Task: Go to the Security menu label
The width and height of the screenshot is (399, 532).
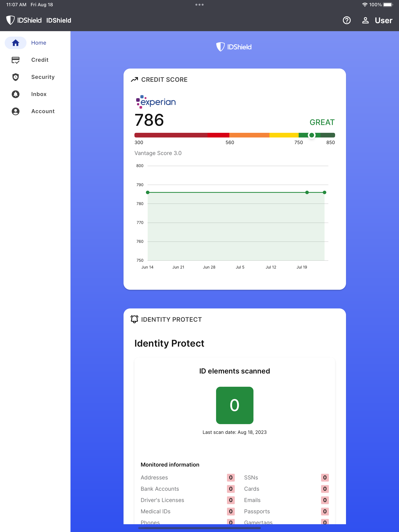Action: [43, 77]
